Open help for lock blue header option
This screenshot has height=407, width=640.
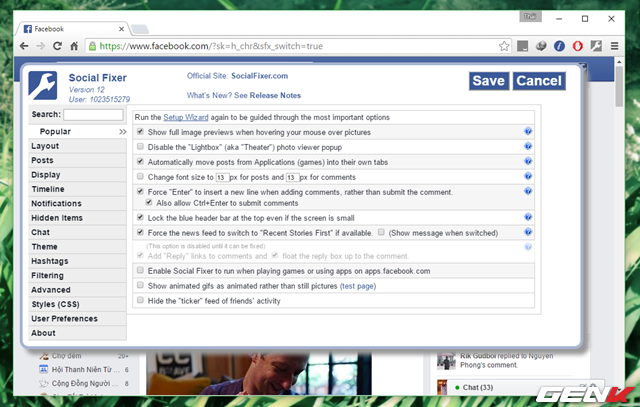point(528,217)
